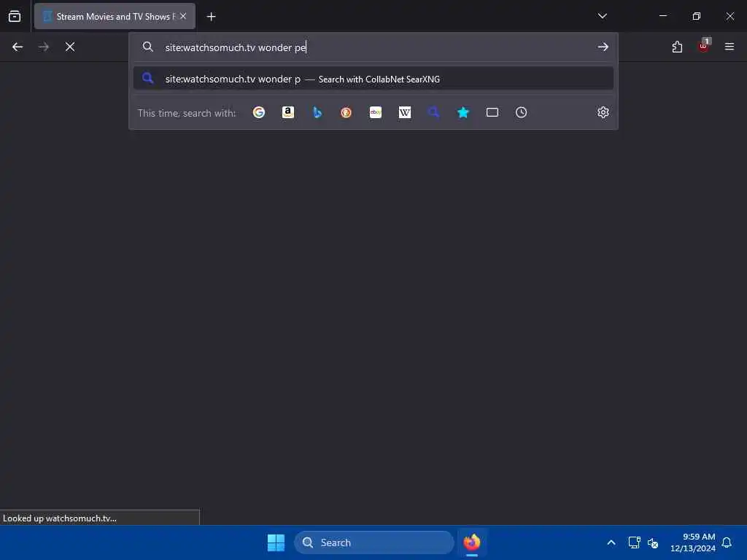Open muted volume tray icon
747x560 pixels.
(x=653, y=542)
